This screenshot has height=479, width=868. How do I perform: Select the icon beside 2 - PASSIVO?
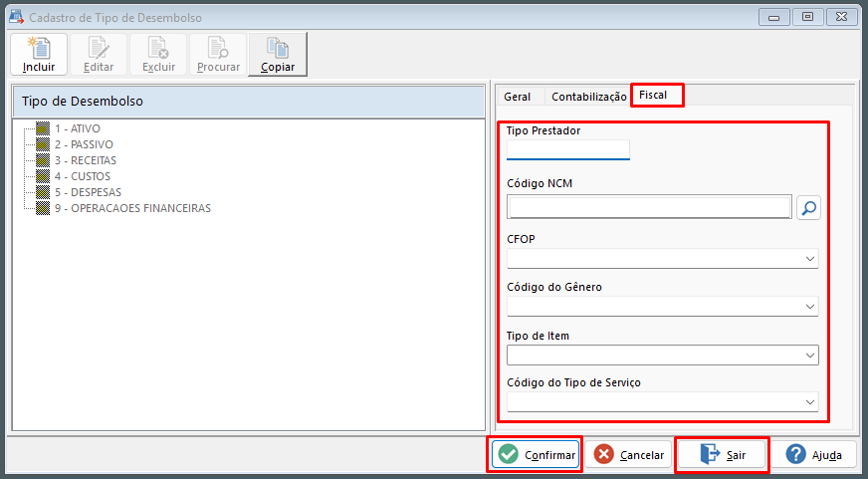[x=43, y=145]
